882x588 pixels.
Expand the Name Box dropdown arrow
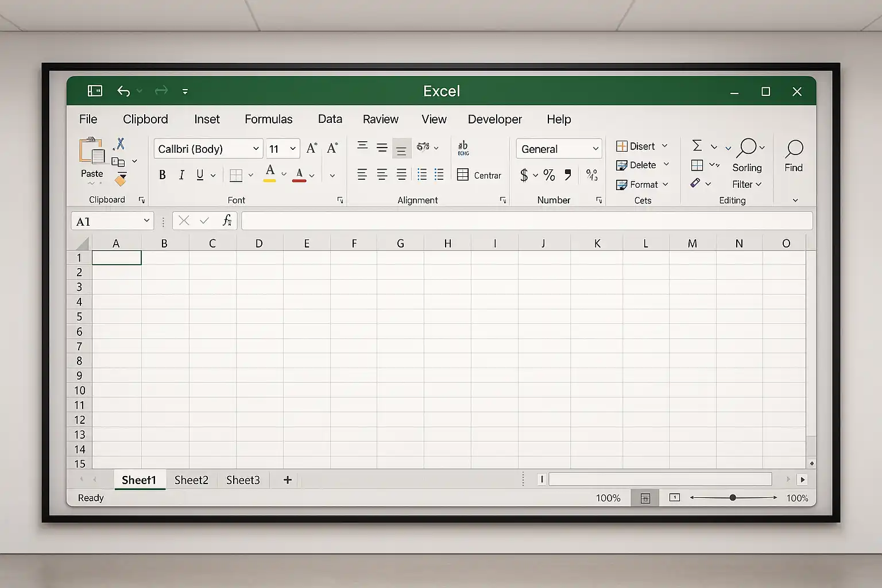click(146, 220)
